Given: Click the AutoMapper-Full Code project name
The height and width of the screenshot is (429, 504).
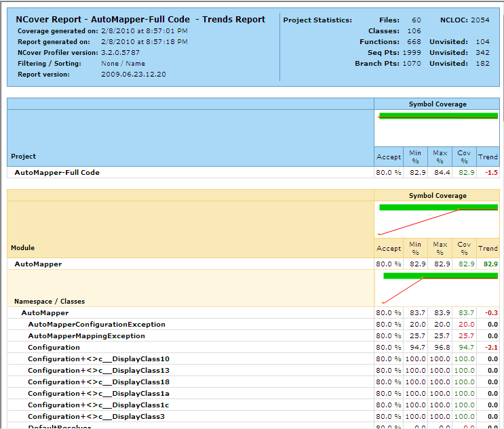Looking at the screenshot, I should pos(57,173).
